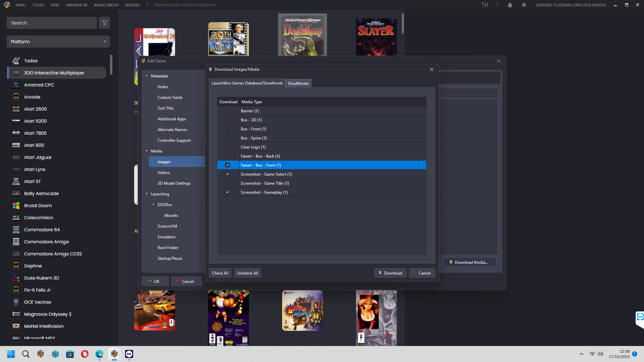This screenshot has width=644, height=362.
Task: Cancel the Download Images/Media dialog
Action: (x=422, y=273)
